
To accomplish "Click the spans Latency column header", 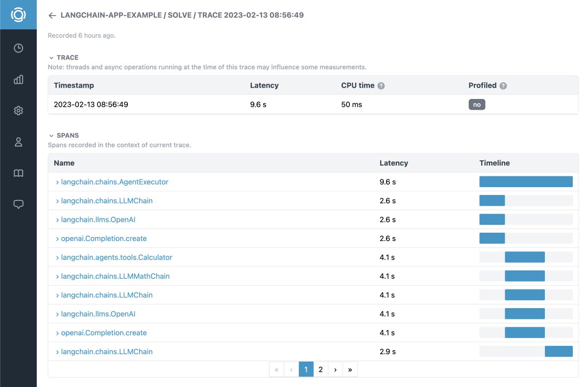I will [394, 163].
